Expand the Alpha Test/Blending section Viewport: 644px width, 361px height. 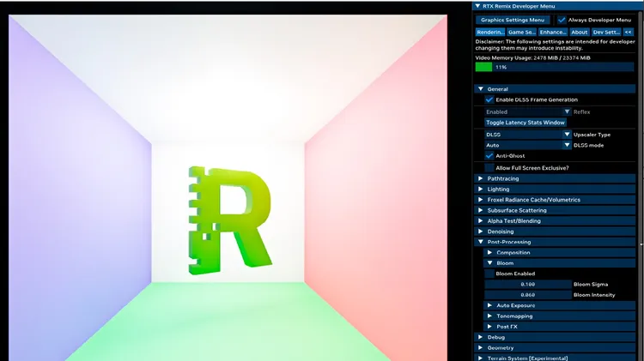pos(556,221)
